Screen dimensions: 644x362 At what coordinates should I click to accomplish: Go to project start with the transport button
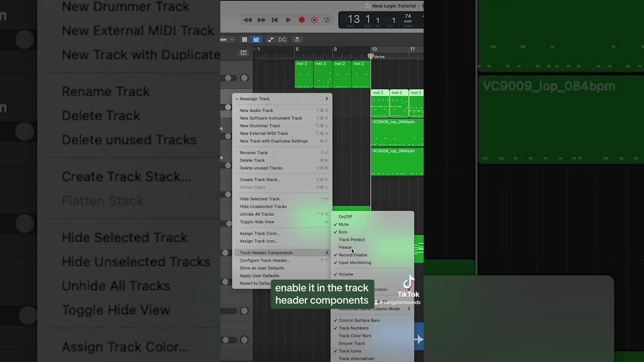275,20
